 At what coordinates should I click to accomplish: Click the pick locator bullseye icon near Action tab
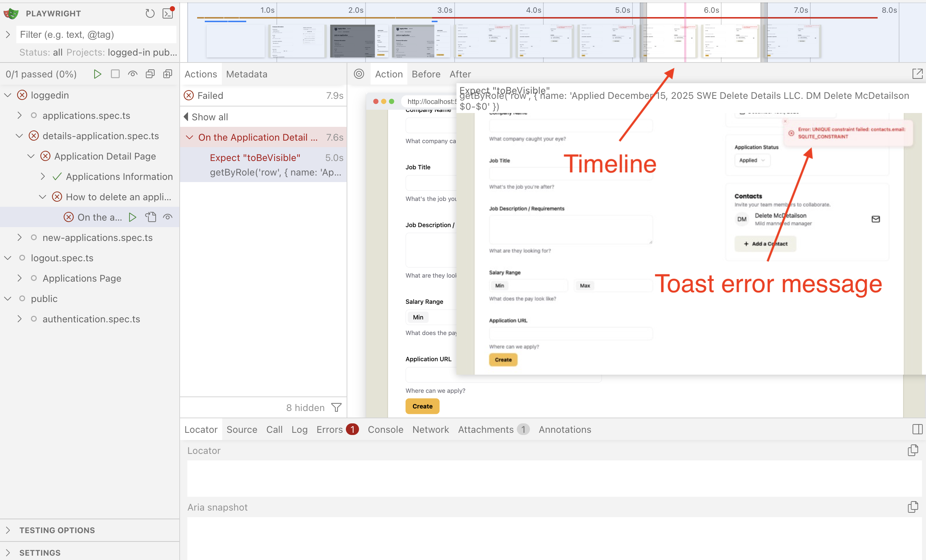pos(359,74)
